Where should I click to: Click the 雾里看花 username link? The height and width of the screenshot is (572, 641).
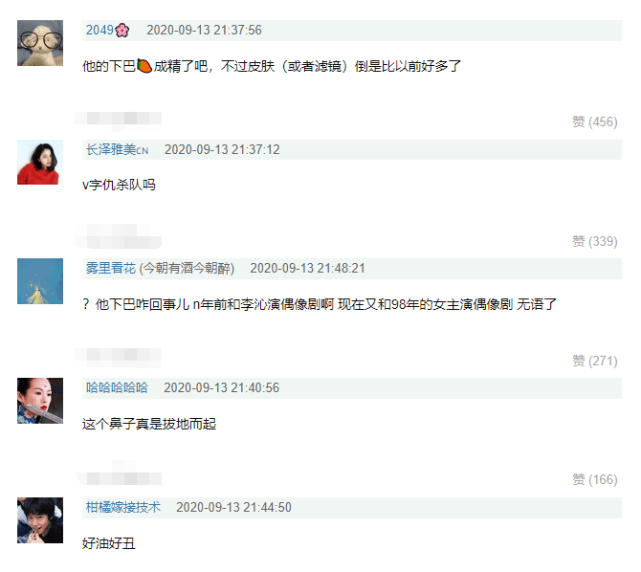(110, 269)
